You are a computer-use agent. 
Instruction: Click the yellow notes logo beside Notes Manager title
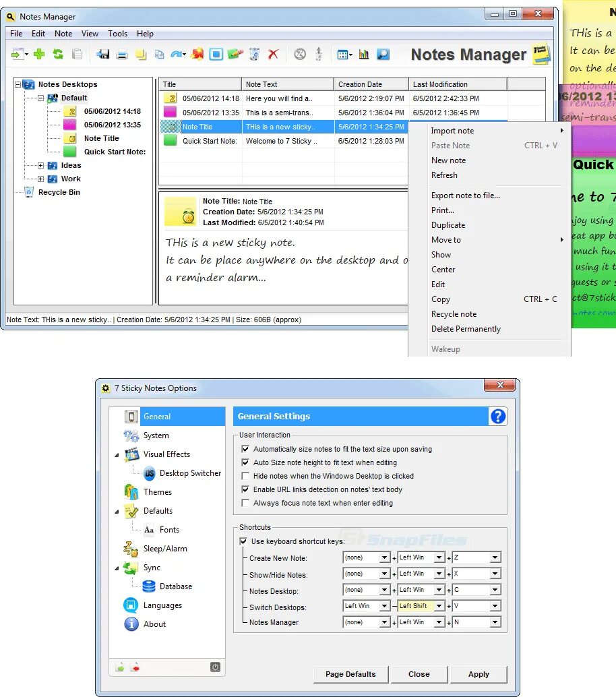point(541,55)
